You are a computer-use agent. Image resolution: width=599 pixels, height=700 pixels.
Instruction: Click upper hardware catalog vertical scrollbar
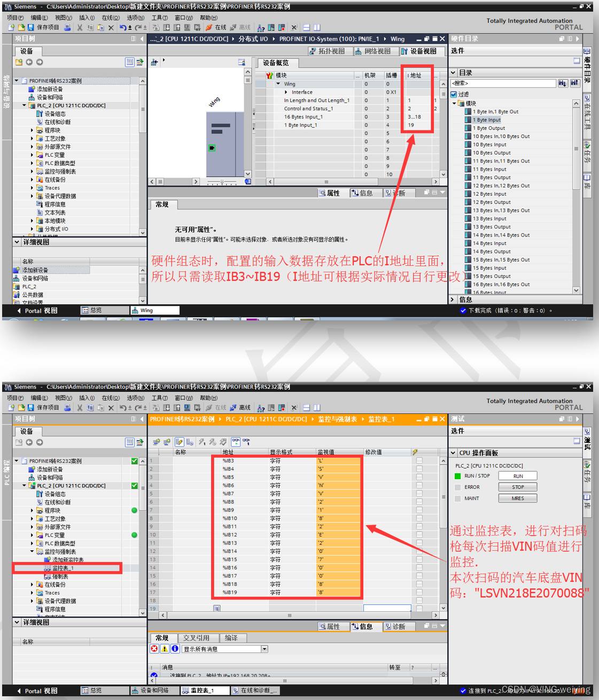click(576, 197)
